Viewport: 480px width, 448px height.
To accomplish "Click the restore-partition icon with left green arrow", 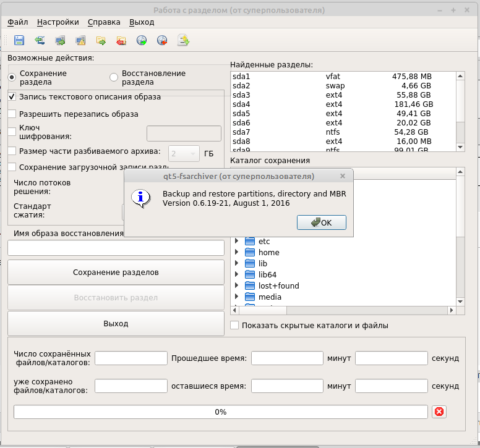I will (40, 40).
